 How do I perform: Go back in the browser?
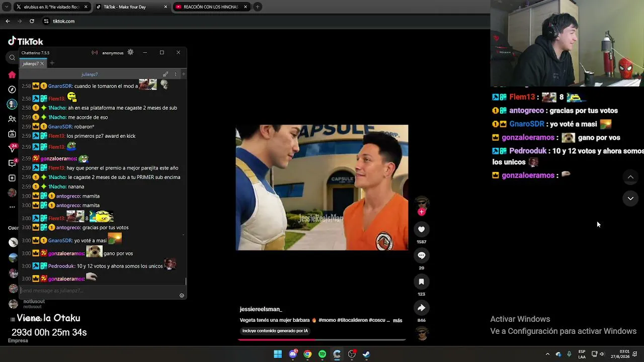click(x=8, y=21)
